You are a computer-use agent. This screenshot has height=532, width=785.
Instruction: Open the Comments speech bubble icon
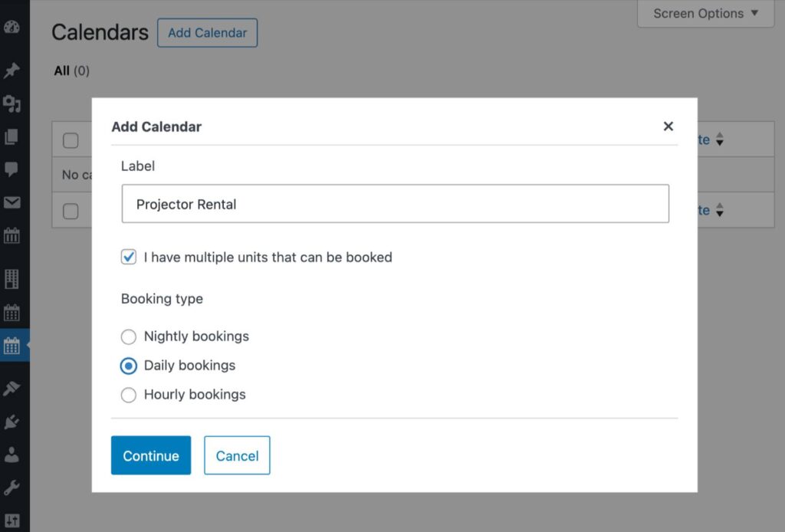click(x=11, y=169)
